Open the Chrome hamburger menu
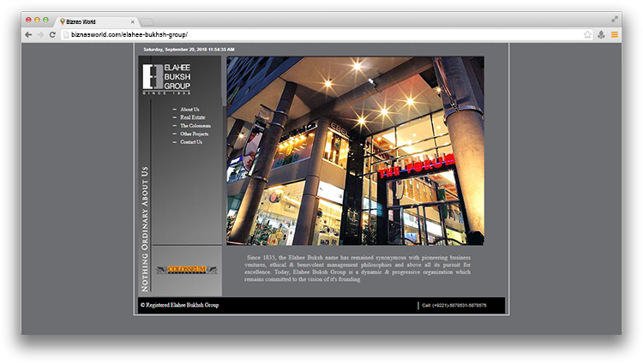The height and width of the screenshot is (364, 643). point(614,34)
